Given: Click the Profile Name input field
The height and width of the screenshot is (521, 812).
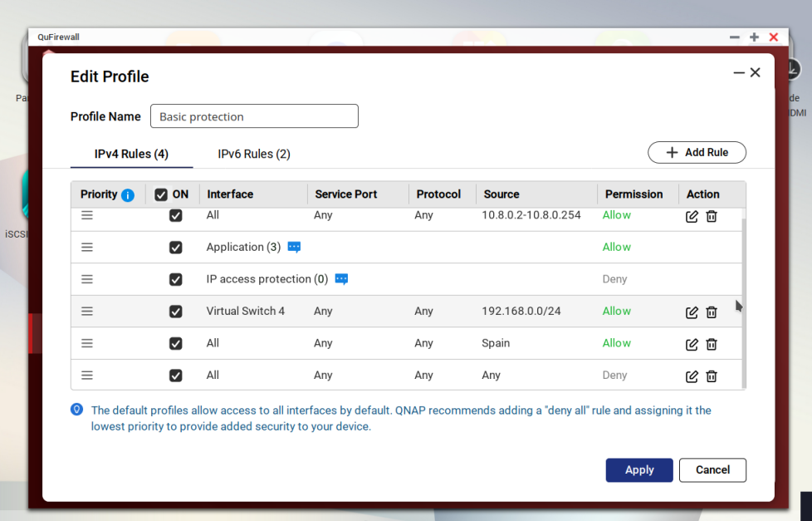Looking at the screenshot, I should (254, 116).
